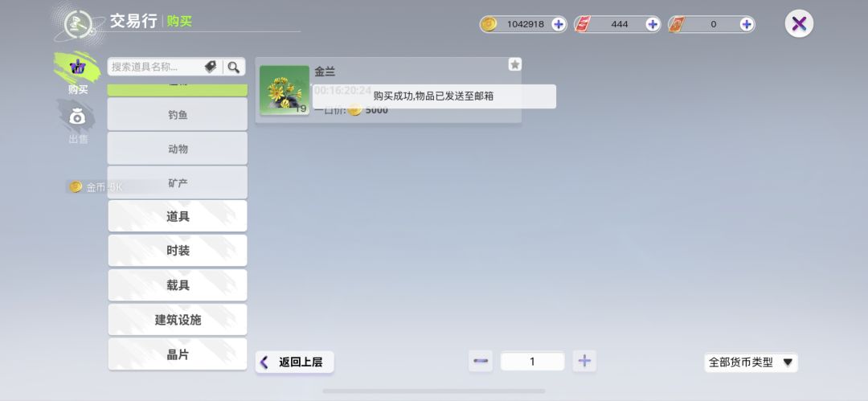Image resolution: width=868 pixels, height=401 pixels.
Task: Click the red ticket currency icon
Action: click(x=583, y=24)
